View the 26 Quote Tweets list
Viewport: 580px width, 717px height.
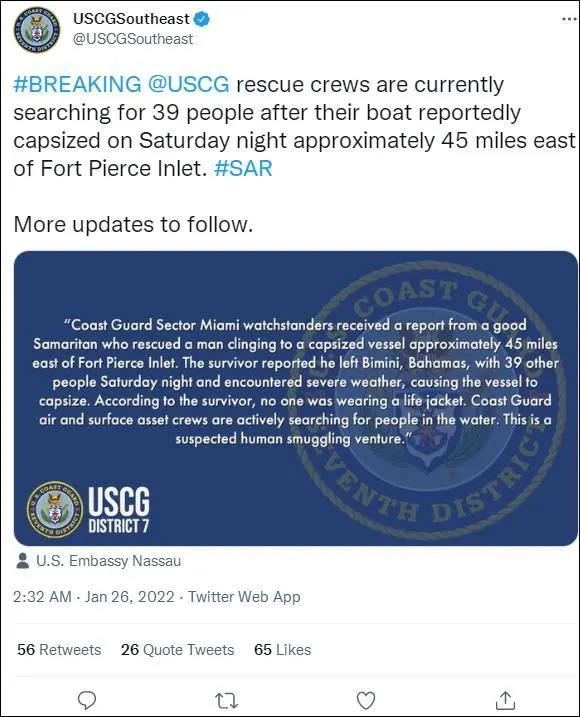(x=177, y=650)
